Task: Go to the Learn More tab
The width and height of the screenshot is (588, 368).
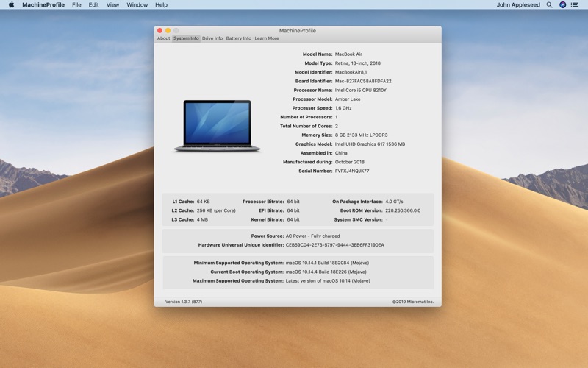Action: (267, 38)
